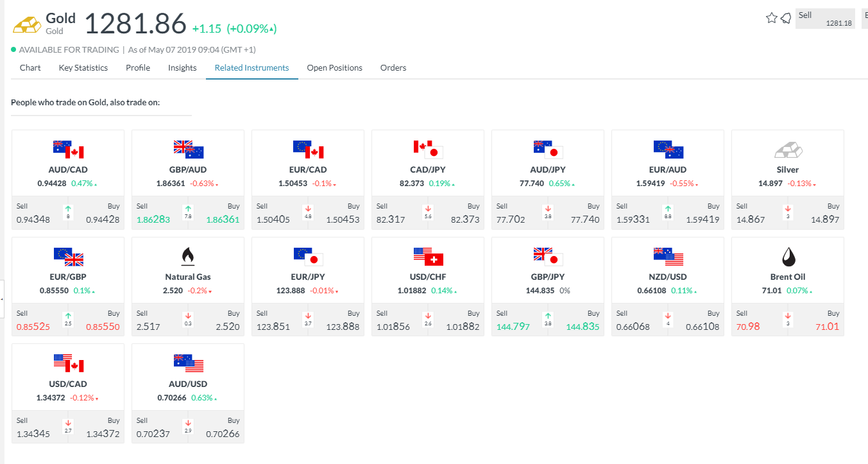Click the bell price alert icon

[786, 18]
